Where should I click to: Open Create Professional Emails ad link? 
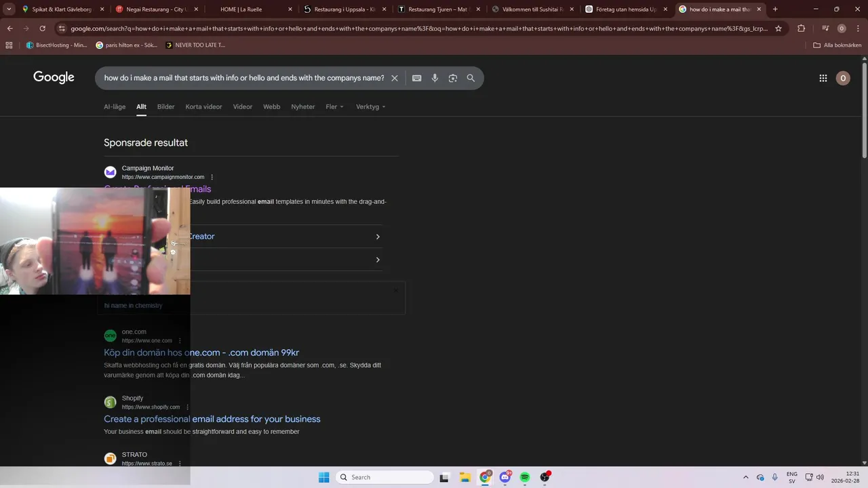click(x=157, y=189)
